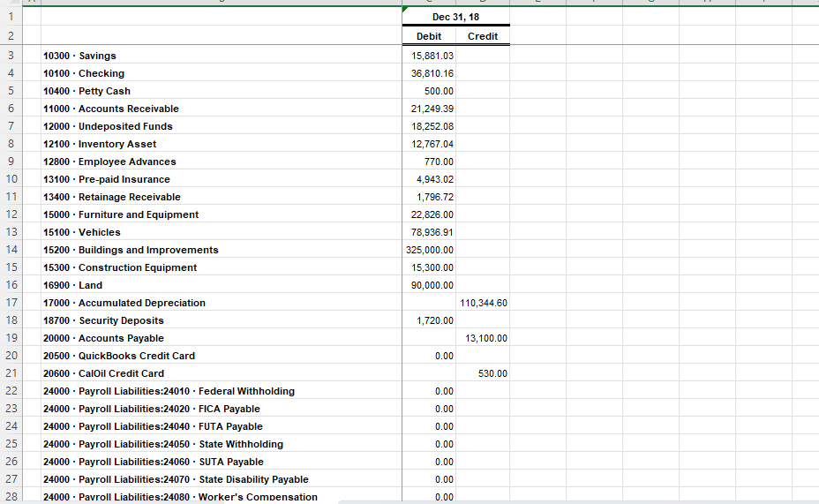819x504 pixels.
Task: Click the 1,796.72 debit value
Action: (434, 197)
